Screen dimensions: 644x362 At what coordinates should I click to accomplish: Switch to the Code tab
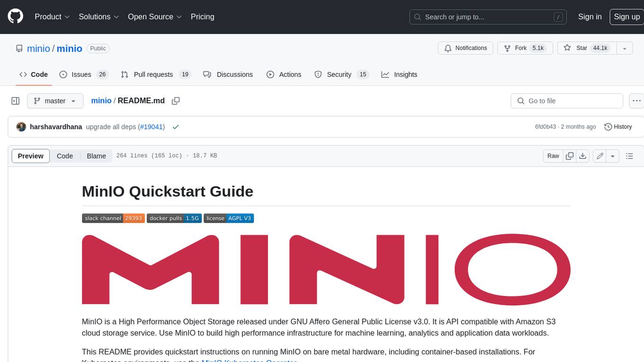click(34, 74)
